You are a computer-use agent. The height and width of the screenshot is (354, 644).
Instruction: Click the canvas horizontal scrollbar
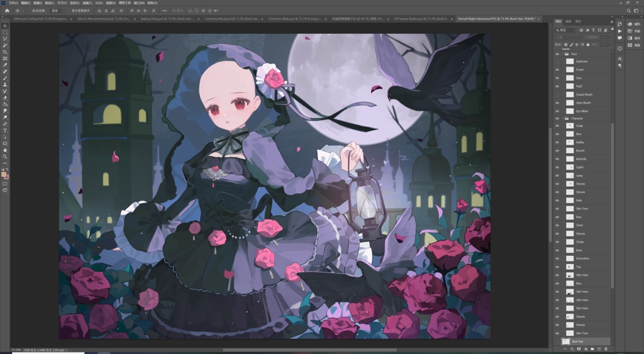pyautogui.click(x=310, y=350)
